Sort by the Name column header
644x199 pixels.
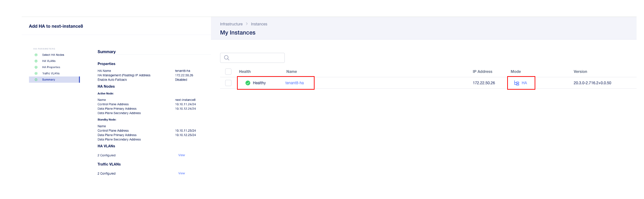(292, 71)
